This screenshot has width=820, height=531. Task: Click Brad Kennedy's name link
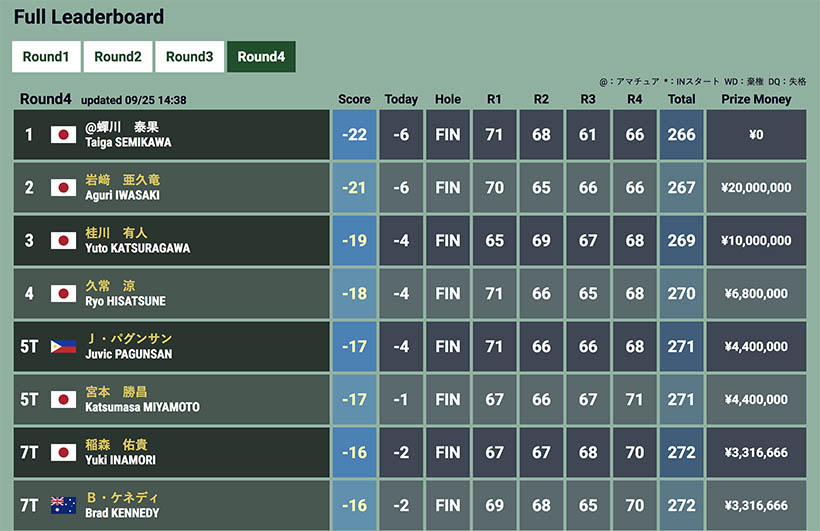[x=122, y=505]
